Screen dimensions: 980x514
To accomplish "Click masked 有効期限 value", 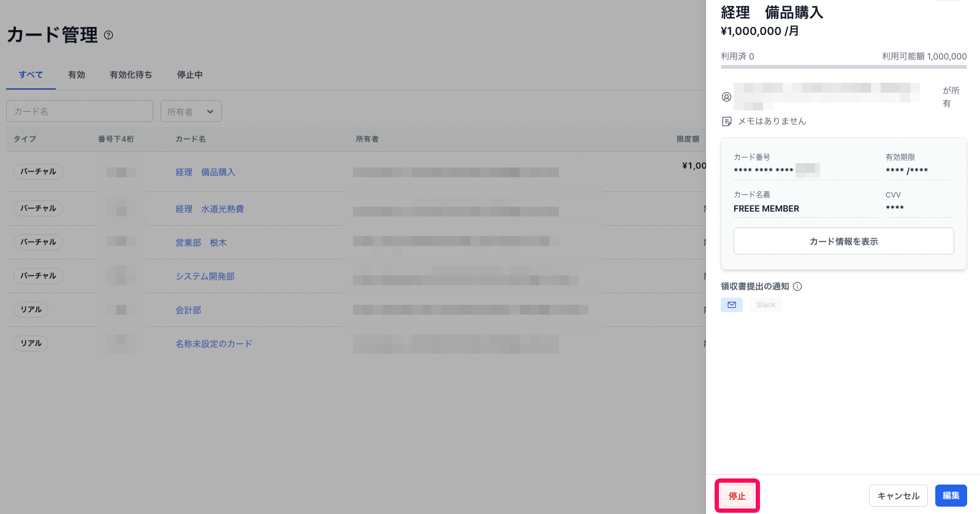I will [x=907, y=171].
